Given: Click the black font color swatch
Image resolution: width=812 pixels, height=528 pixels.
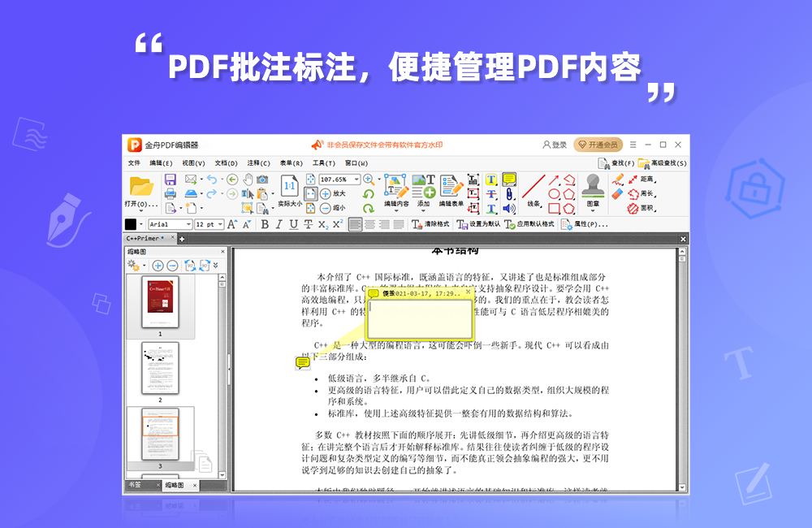Looking at the screenshot, I should point(131,223).
